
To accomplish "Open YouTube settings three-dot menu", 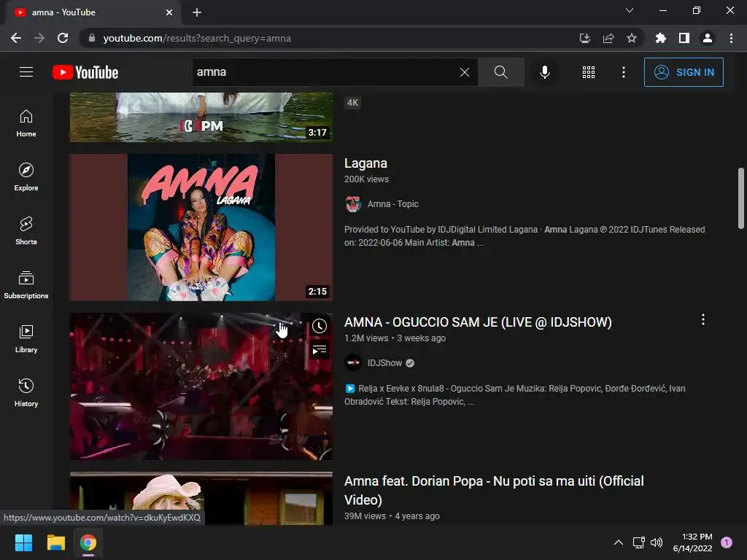I will (x=623, y=72).
